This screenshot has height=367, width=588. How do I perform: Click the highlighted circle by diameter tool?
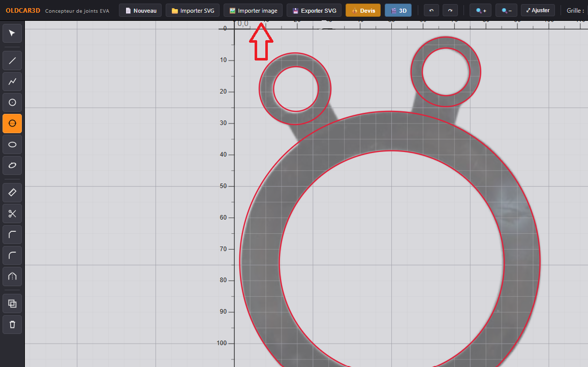12,124
